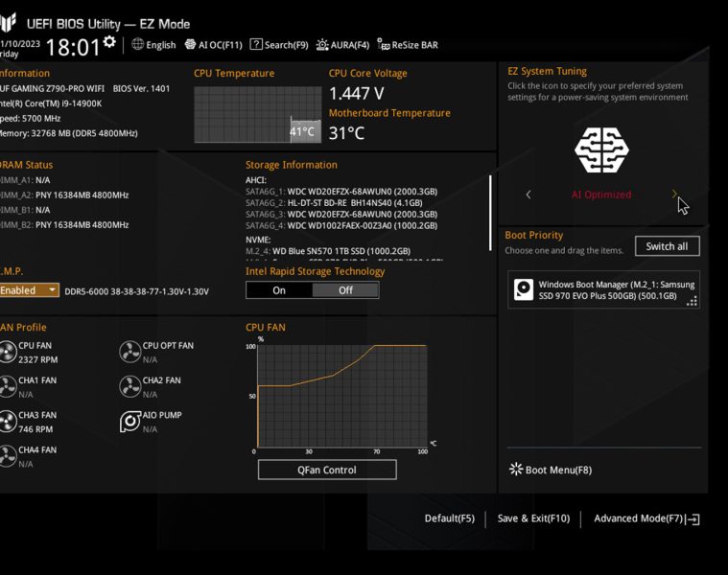Switch to Advanced Mode(F7)
The width and height of the screenshot is (728, 575).
(x=646, y=518)
